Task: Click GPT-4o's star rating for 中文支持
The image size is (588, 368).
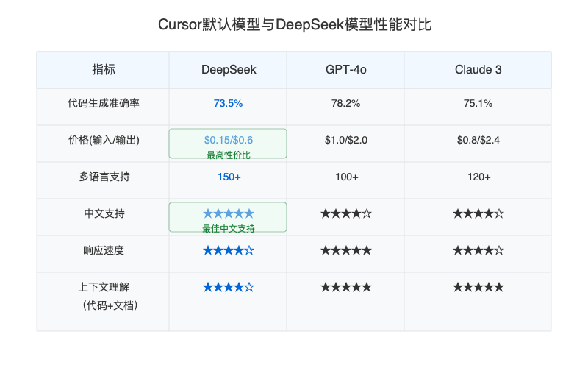Action: [345, 213]
